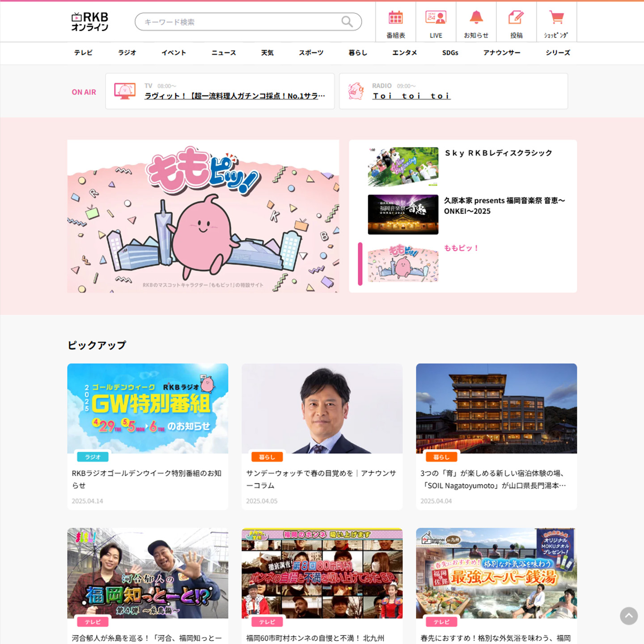This screenshot has width=644, height=644.
Task: Open the ラヴィット！ on-air TV program link
Action: (235, 96)
